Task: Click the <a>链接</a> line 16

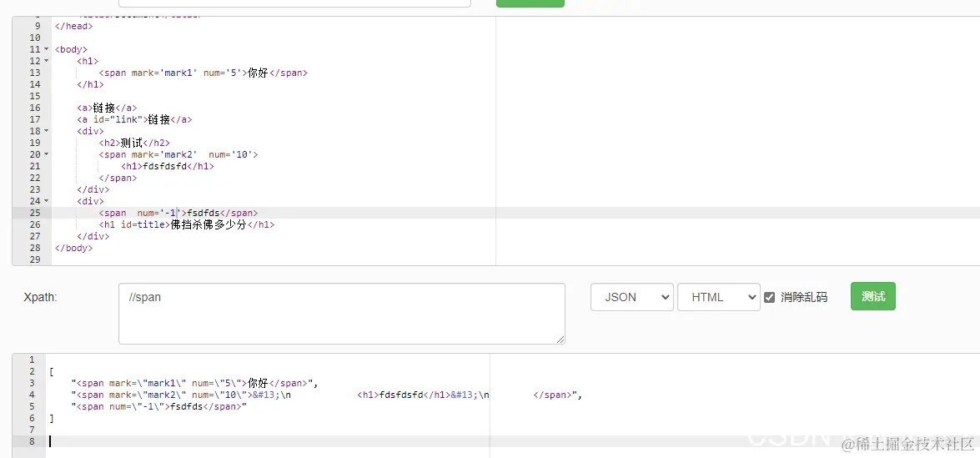Action: click(107, 108)
